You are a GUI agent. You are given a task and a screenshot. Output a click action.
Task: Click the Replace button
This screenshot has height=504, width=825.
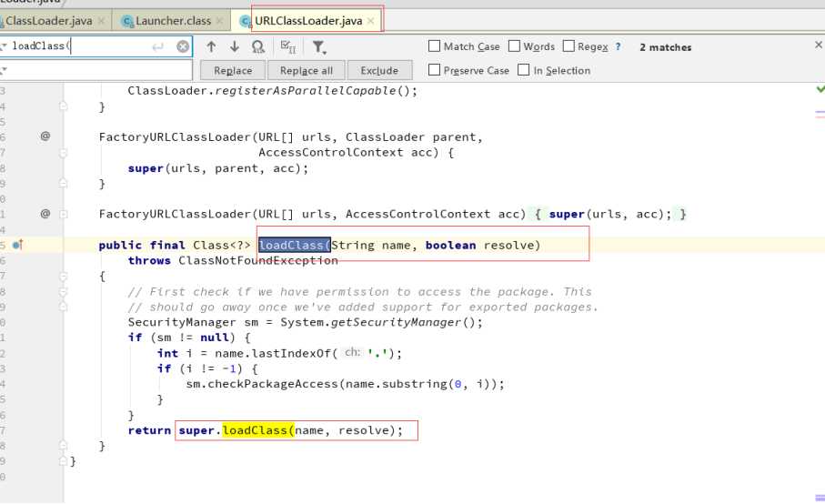[233, 70]
